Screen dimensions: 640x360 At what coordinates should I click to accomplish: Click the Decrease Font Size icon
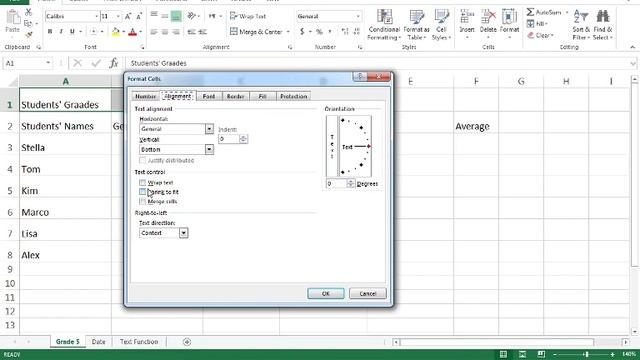[x=139, y=16]
